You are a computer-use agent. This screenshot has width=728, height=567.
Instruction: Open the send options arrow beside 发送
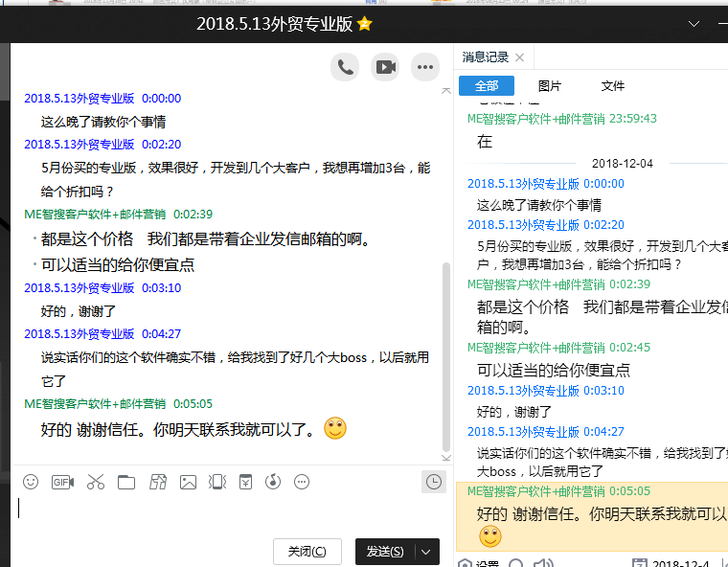(x=426, y=552)
